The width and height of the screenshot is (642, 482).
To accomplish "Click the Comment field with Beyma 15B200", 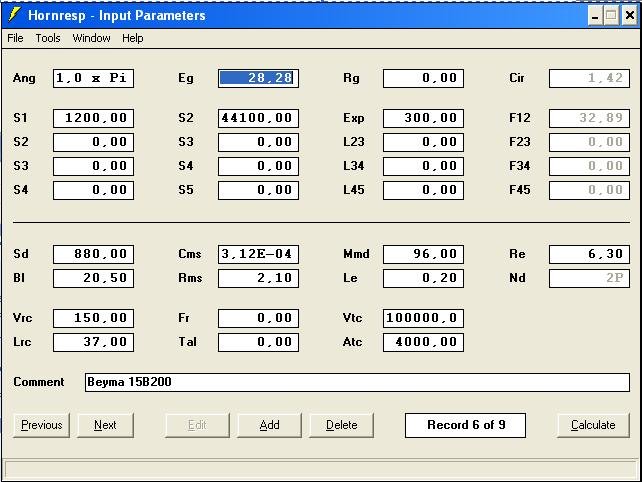I will click(357, 382).
